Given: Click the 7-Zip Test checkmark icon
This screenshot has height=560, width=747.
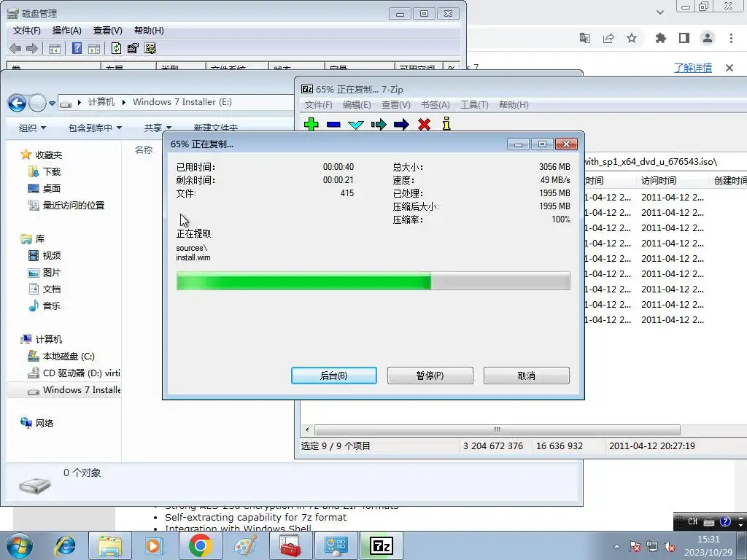Looking at the screenshot, I should tap(356, 125).
